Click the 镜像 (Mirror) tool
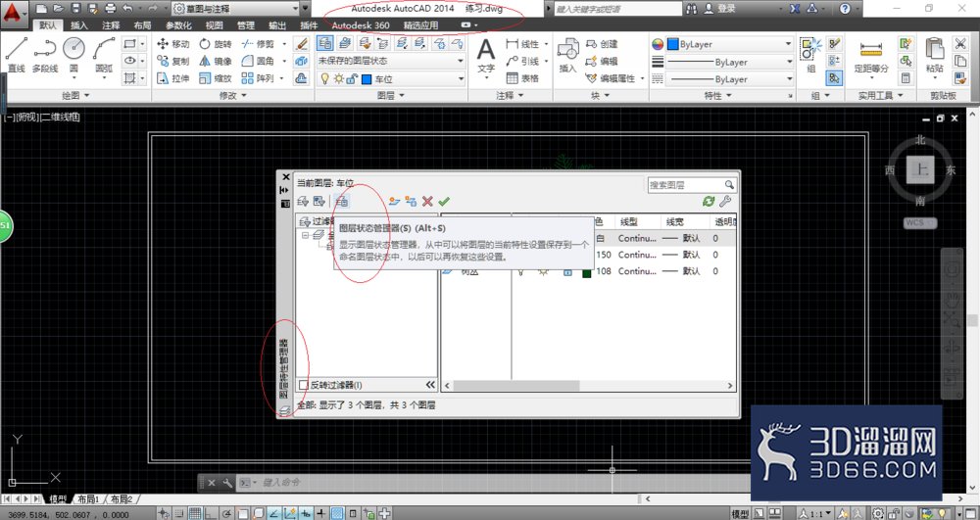 [x=216, y=61]
